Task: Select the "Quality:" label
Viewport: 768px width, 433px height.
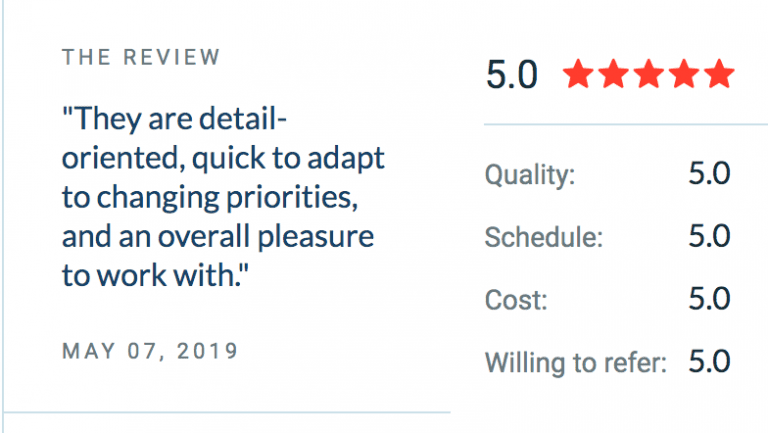Action: [530, 175]
